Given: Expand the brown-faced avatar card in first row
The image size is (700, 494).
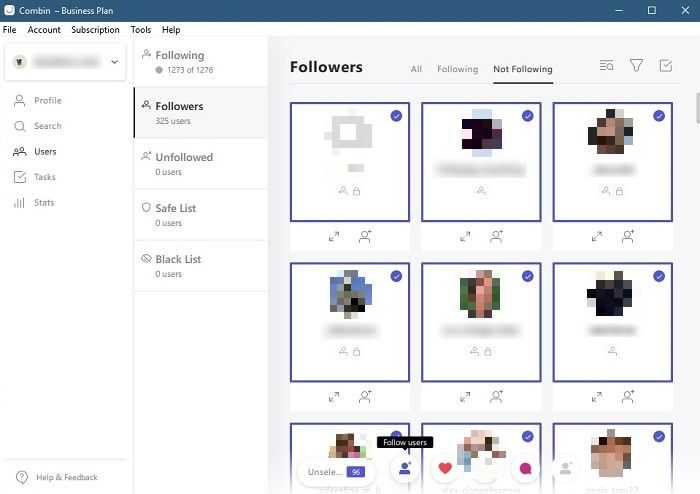Looking at the screenshot, I should click(x=596, y=236).
